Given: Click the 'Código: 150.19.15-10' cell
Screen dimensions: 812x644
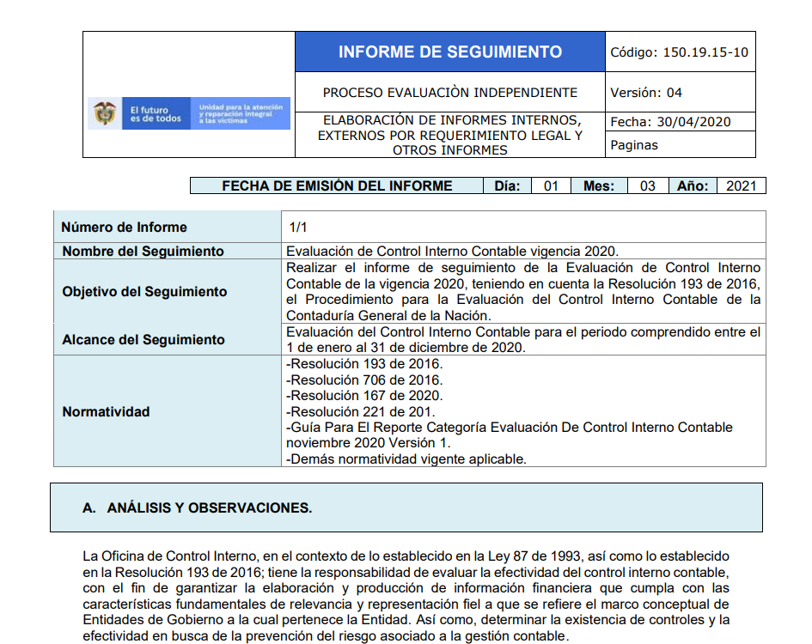Looking at the screenshot, I should point(680,52).
